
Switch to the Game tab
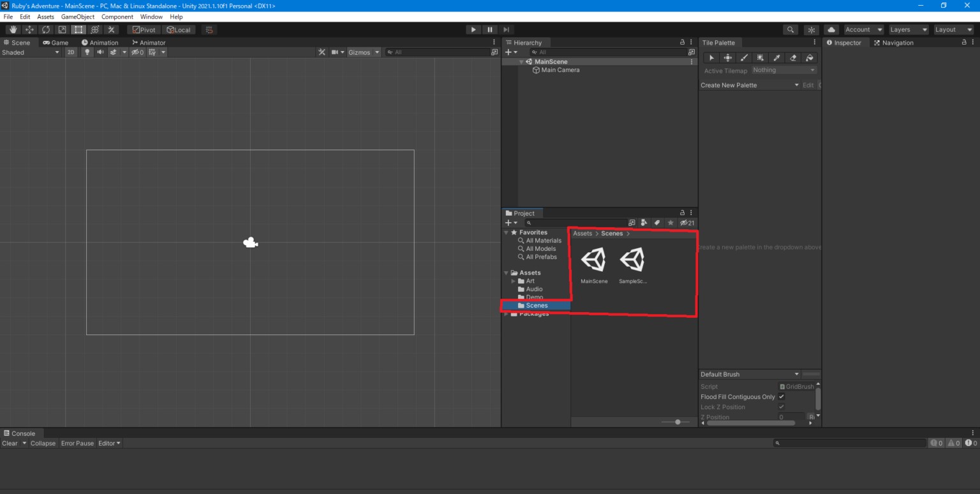(56, 43)
